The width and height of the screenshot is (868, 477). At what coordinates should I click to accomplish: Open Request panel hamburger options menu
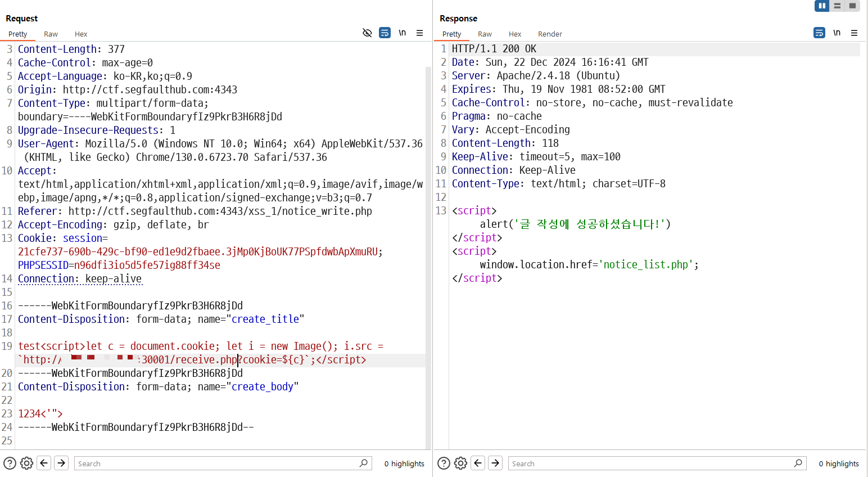tap(419, 33)
